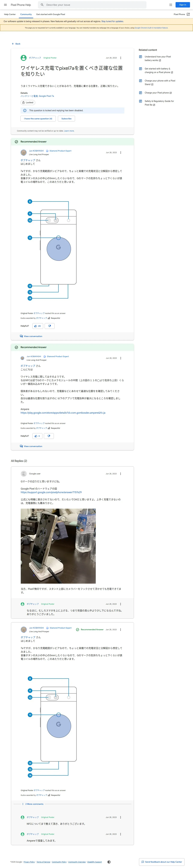Click the Locked status chip

(x=28, y=103)
